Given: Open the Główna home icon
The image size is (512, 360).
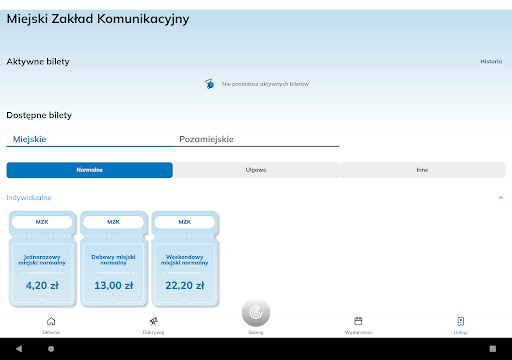Looking at the screenshot, I should pyautogui.click(x=51, y=321).
